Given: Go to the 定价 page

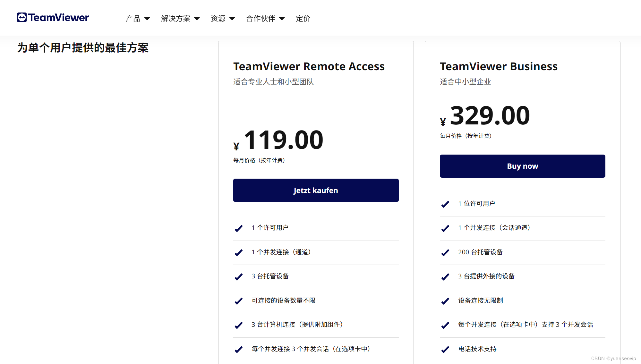Looking at the screenshot, I should click(303, 19).
